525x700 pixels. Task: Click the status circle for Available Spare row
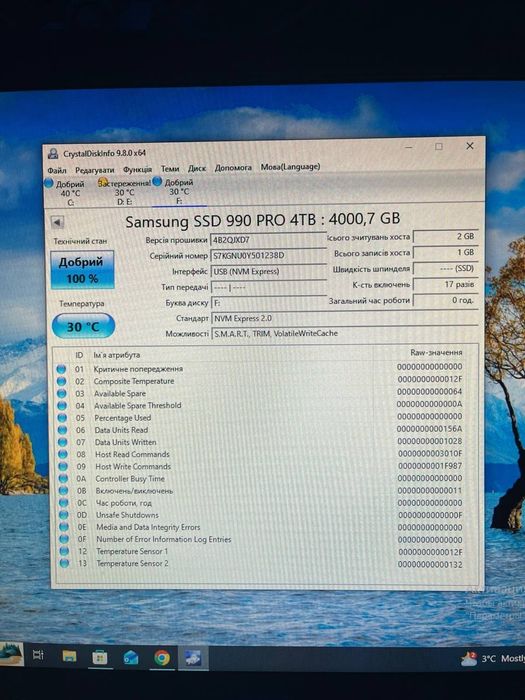point(62,394)
